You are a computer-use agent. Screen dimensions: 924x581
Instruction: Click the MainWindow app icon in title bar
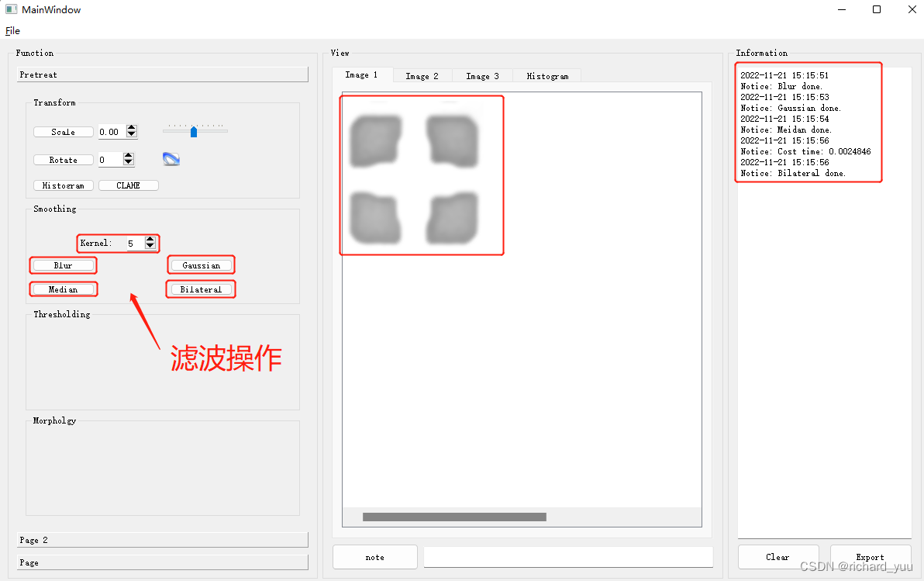[x=11, y=9]
